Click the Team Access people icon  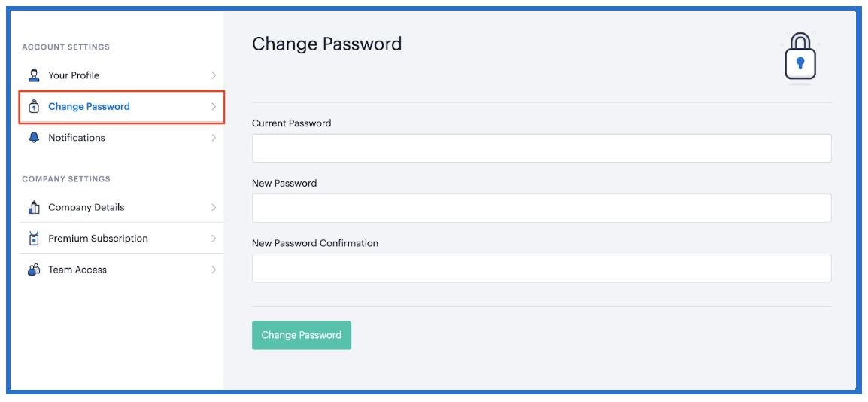[35, 270]
